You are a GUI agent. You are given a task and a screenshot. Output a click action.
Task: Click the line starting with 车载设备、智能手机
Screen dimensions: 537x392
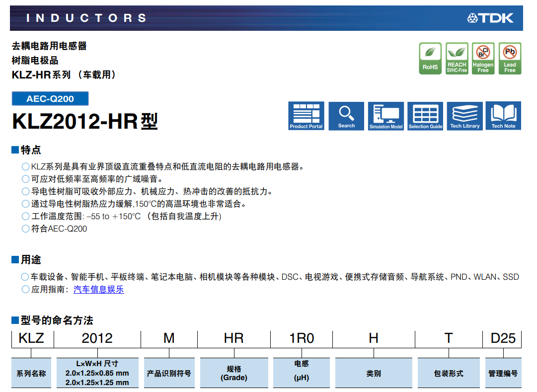coord(270,277)
